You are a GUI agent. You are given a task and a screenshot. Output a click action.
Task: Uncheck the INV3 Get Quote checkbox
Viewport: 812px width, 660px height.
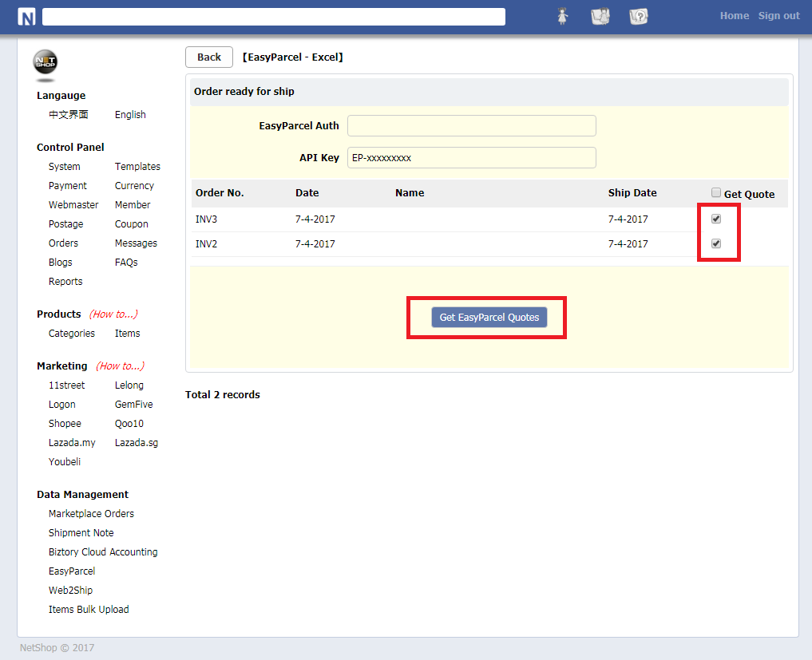pyautogui.click(x=716, y=219)
